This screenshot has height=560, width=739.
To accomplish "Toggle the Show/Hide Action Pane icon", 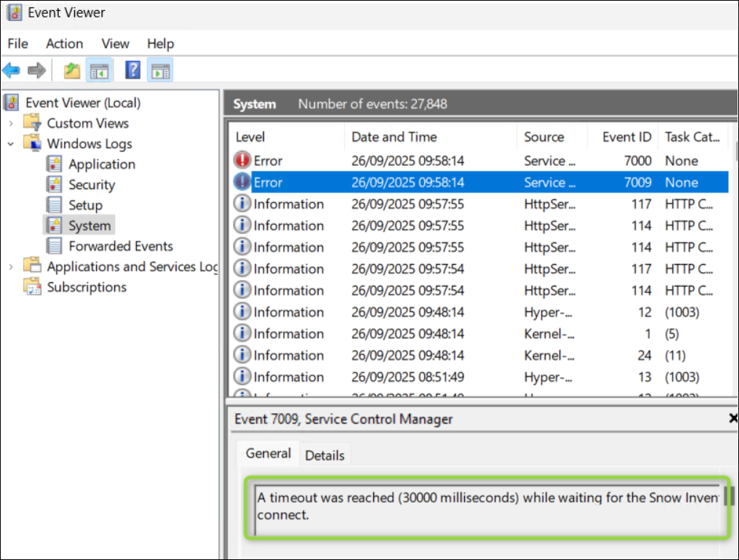I will click(160, 70).
